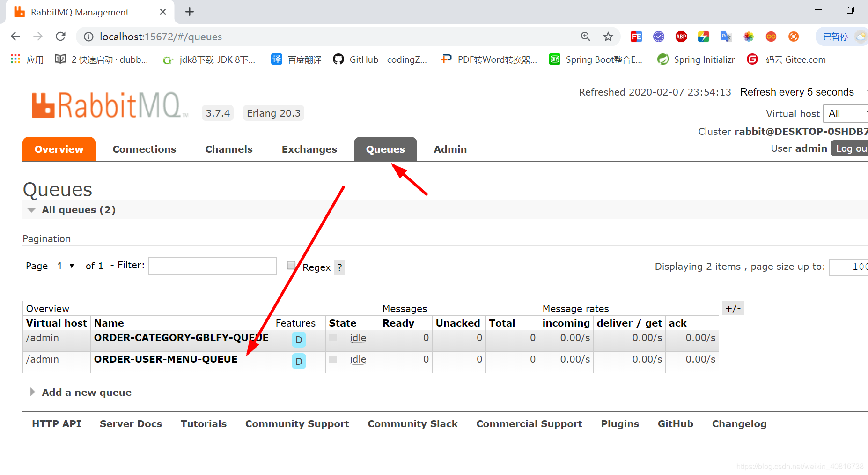Open the Google Translate extension icon
This screenshot has height=475, width=868.
point(726,37)
